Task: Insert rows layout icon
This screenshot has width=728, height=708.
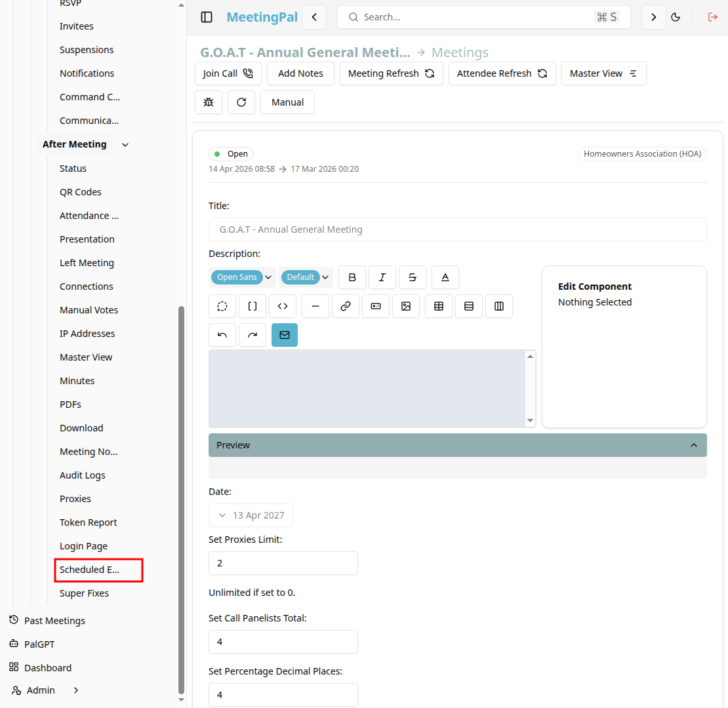Action: pyautogui.click(x=469, y=306)
